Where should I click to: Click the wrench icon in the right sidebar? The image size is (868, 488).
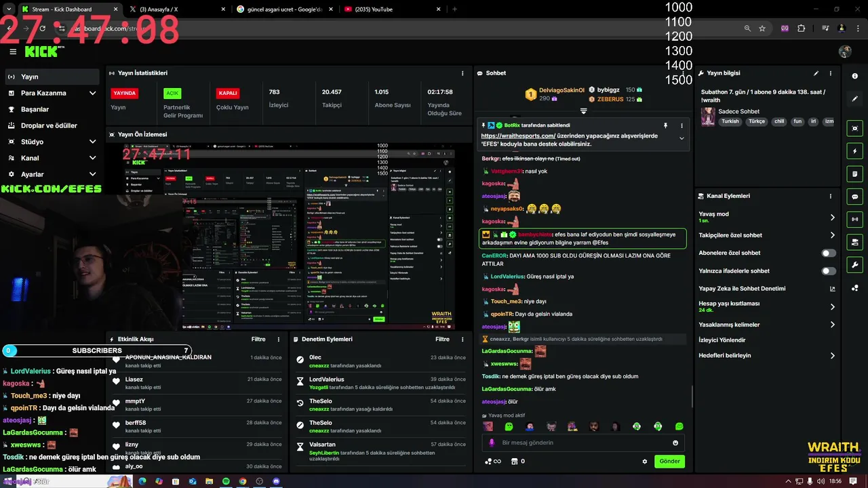pos(855,265)
